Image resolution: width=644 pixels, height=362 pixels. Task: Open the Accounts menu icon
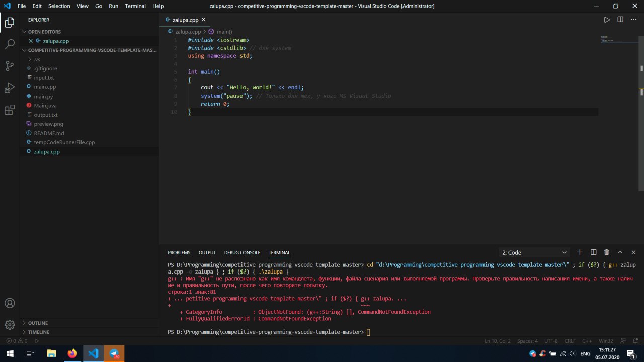click(10, 303)
